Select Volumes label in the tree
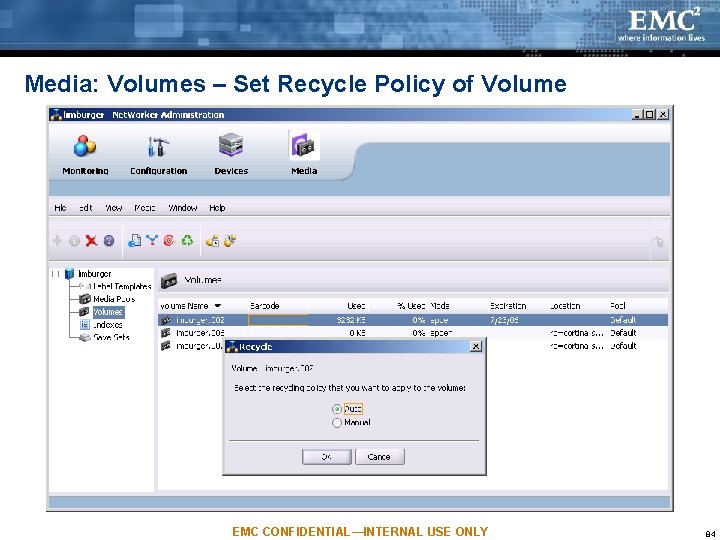This screenshot has width=720, height=540. (108, 312)
